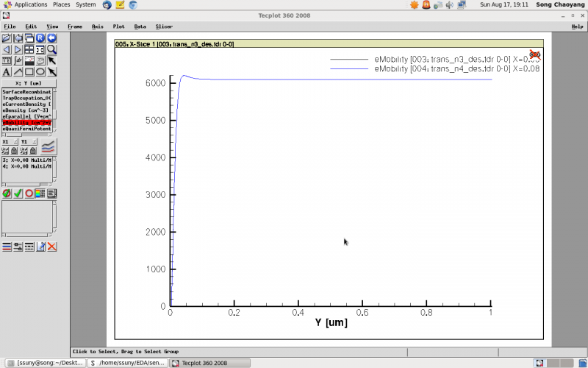Click the green checkmark icon
Image resolution: width=588 pixels, height=368 pixels.
(18, 194)
